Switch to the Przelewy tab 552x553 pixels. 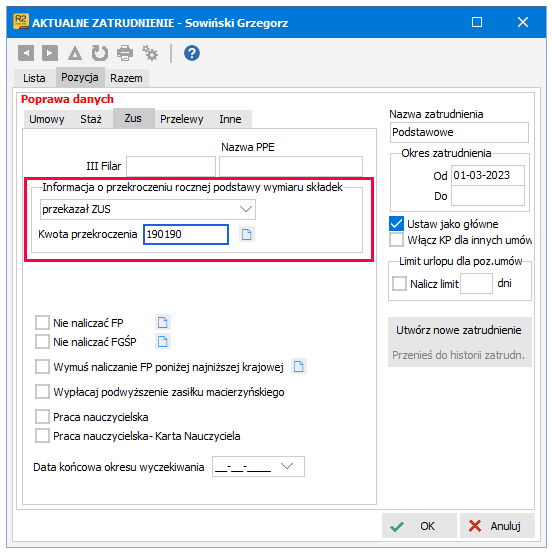182,119
